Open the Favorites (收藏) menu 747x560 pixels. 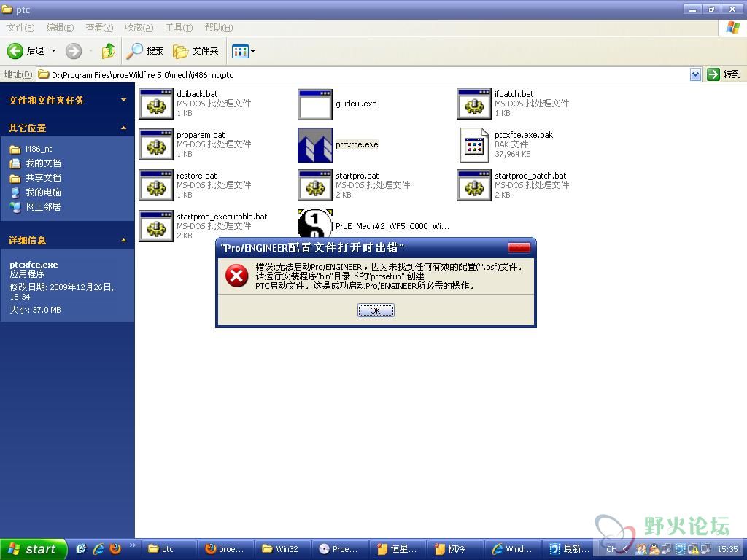(139, 28)
